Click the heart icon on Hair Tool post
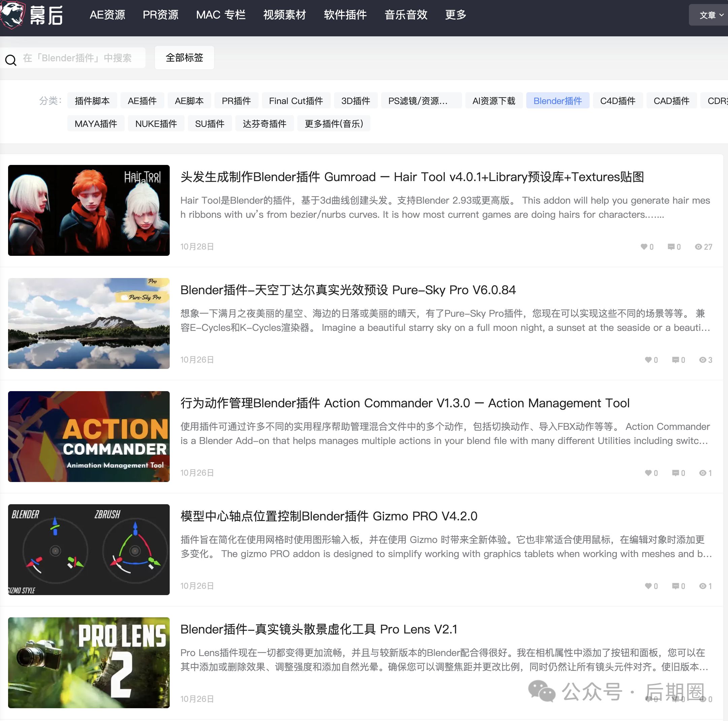Screen dimensions: 728x721 (643, 247)
